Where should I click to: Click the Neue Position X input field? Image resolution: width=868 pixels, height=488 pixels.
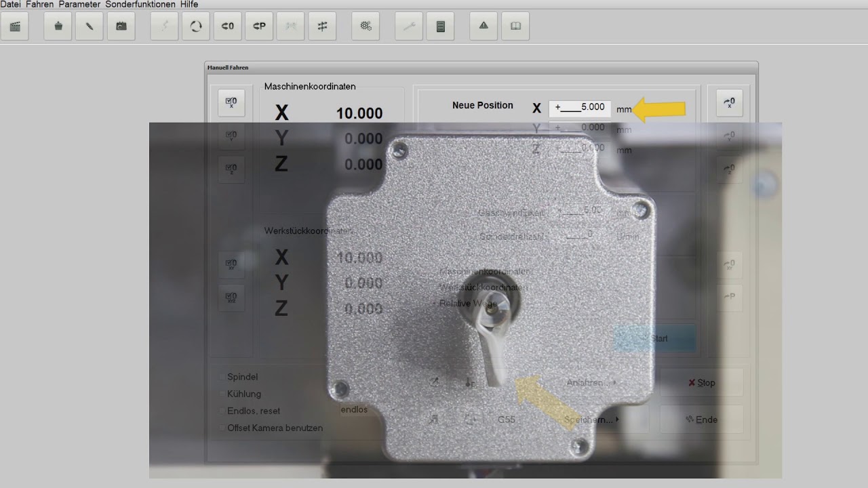580,107
